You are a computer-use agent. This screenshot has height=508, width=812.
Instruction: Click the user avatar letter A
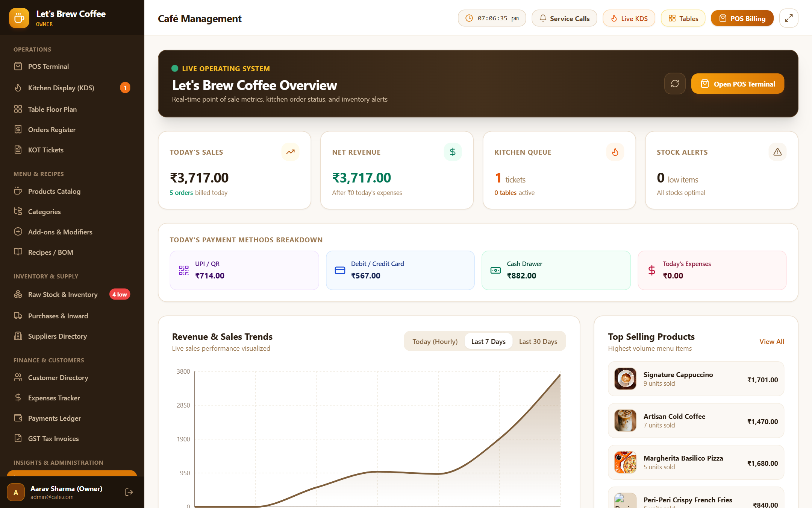point(16,492)
